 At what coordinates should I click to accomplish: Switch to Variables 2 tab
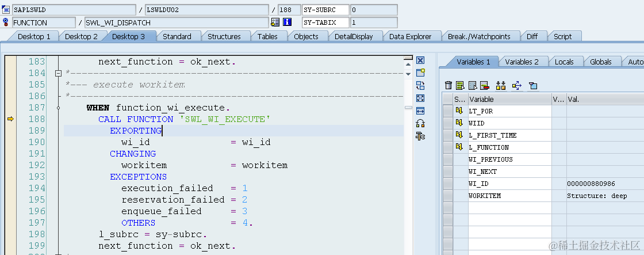pos(522,62)
